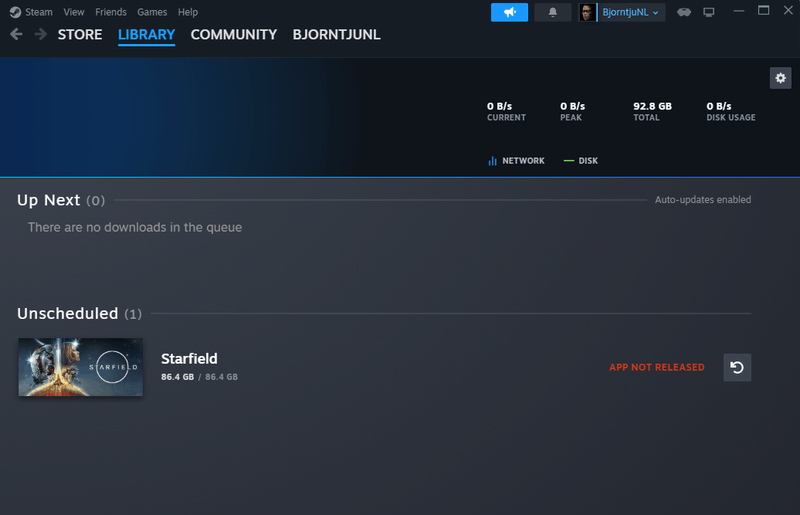Viewport: 800px width, 515px height.
Task: Go back with the left arrow
Action: (x=16, y=34)
